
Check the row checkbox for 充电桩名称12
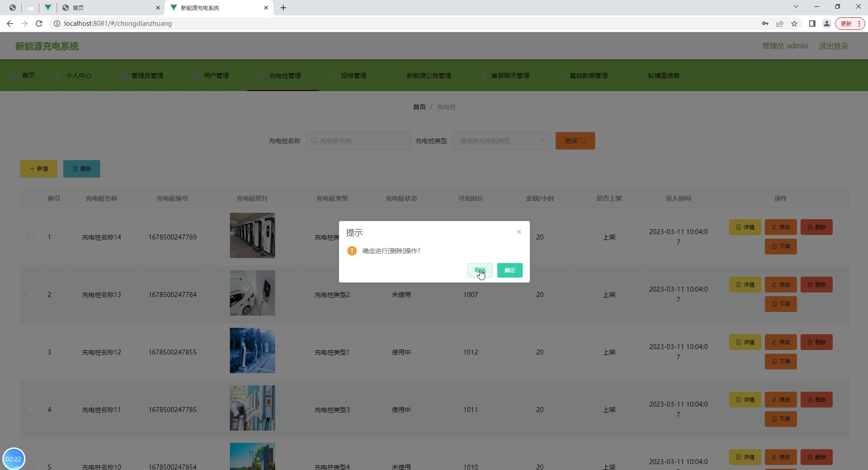pos(31,352)
